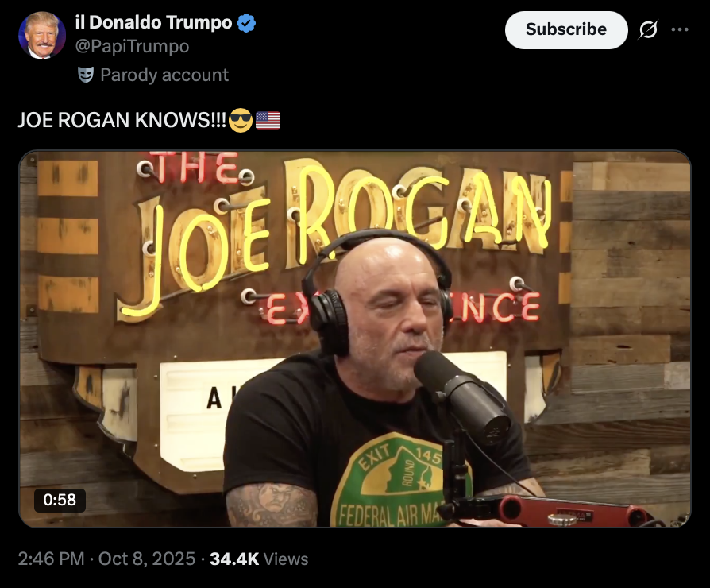View the 34.4K Views count

[x=259, y=559]
